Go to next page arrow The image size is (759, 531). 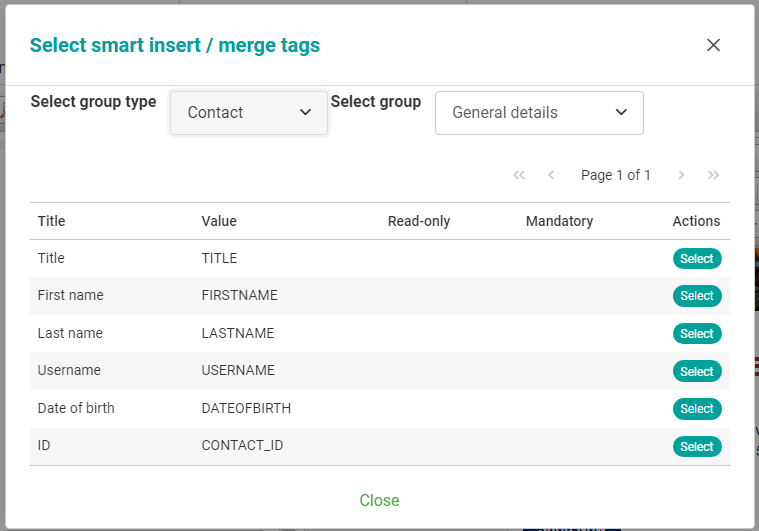681,175
